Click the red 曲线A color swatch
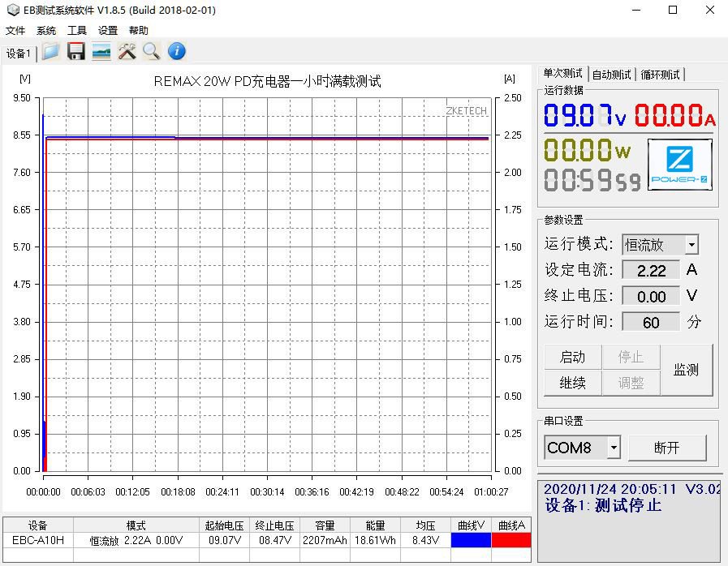Viewport: 728px width, 566px height. pos(511,540)
